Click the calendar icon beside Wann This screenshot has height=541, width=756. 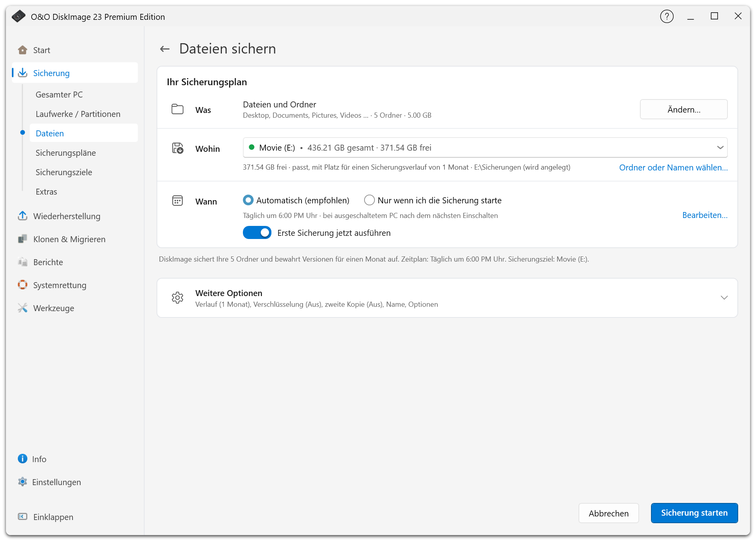(x=178, y=201)
